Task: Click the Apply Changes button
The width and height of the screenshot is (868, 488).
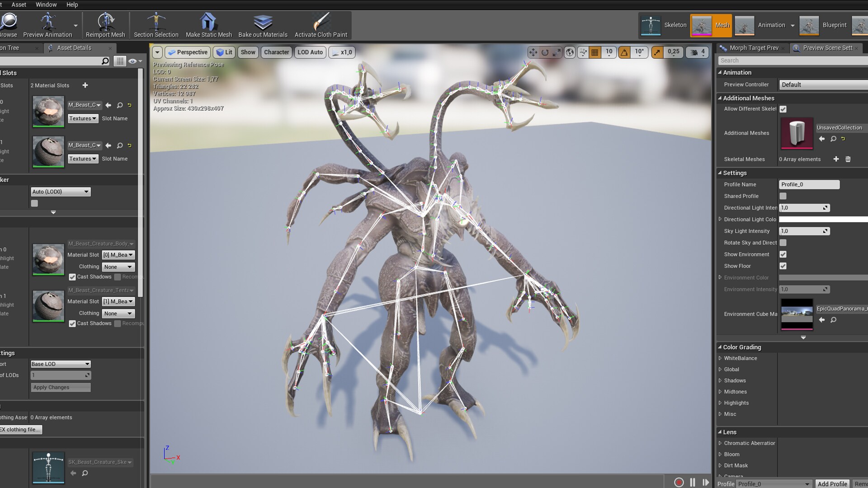Action: click(61, 387)
